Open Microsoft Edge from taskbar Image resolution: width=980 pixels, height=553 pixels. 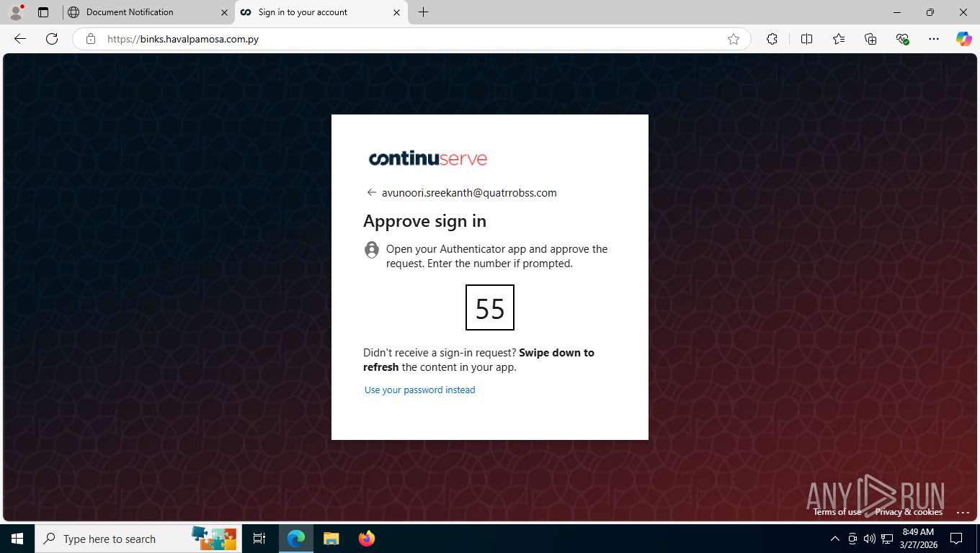pyautogui.click(x=296, y=539)
